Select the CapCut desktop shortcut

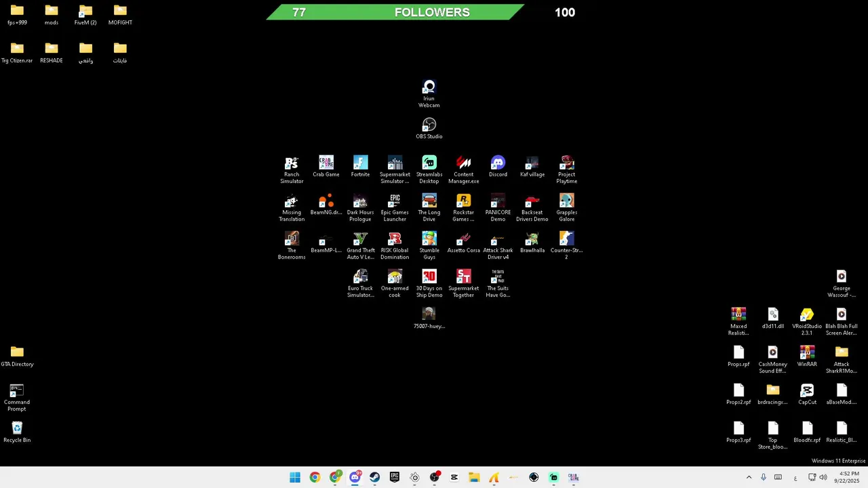coord(807,394)
